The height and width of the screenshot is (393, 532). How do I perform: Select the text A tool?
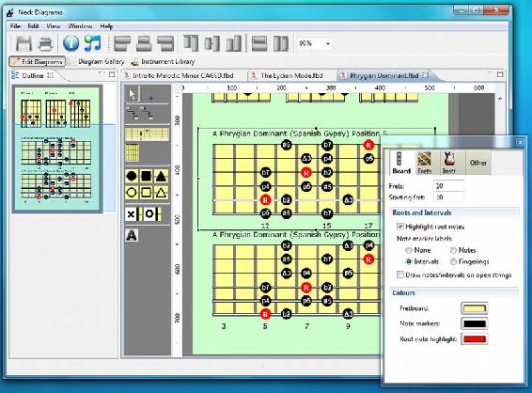pyautogui.click(x=132, y=235)
